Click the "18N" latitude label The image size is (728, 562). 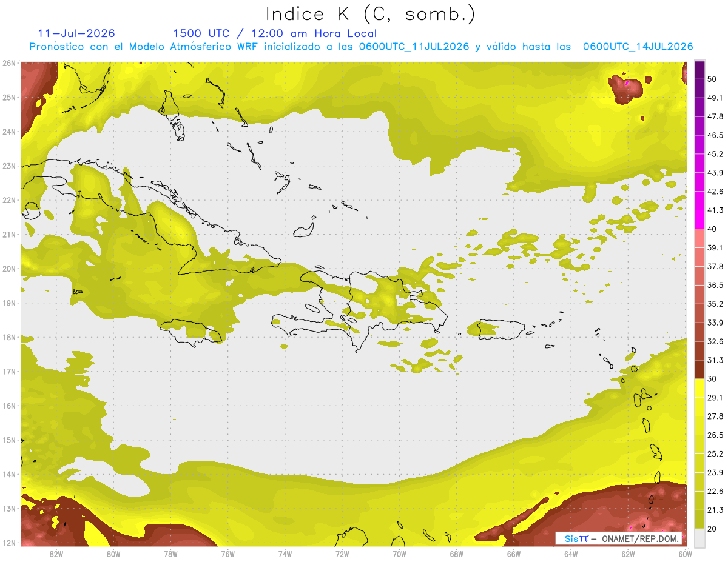(9, 337)
